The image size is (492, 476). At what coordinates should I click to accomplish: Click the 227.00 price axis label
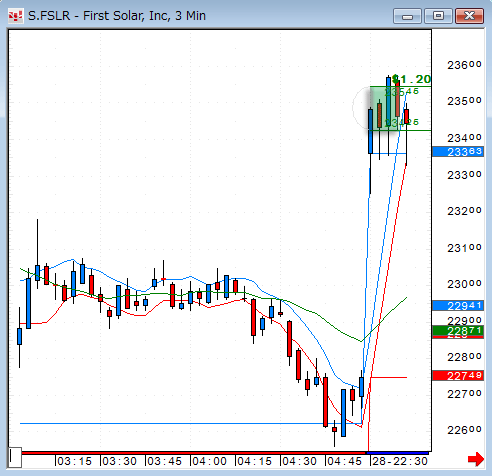pos(464,394)
